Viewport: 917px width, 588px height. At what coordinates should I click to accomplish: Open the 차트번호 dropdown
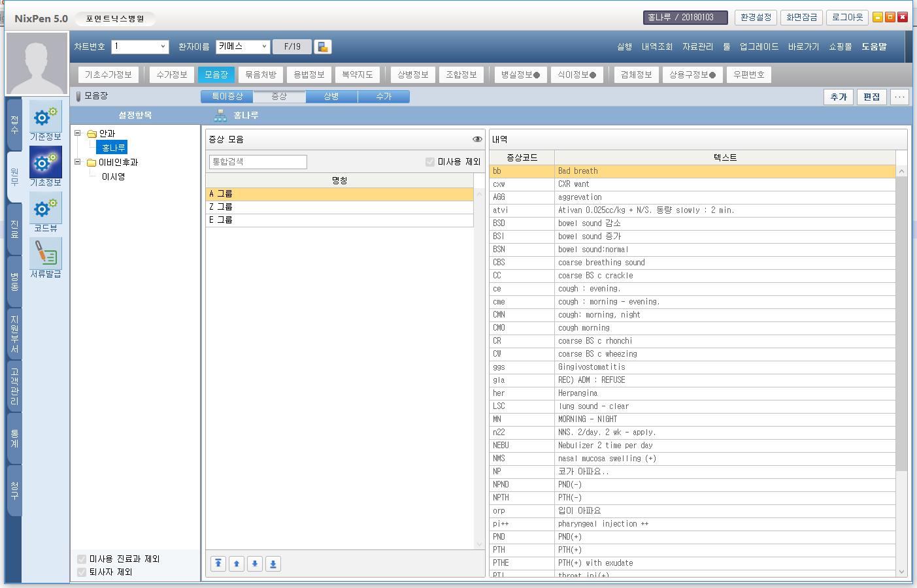pyautogui.click(x=163, y=47)
